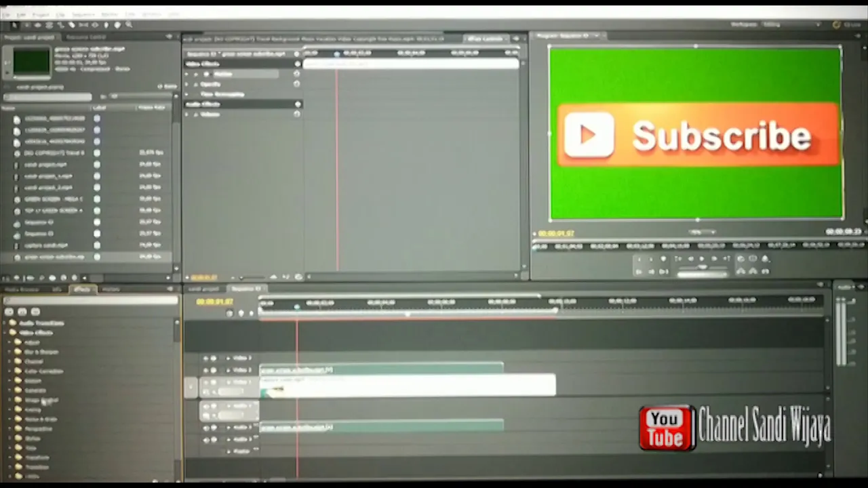Expand the Audio Transitions folder

(5, 323)
